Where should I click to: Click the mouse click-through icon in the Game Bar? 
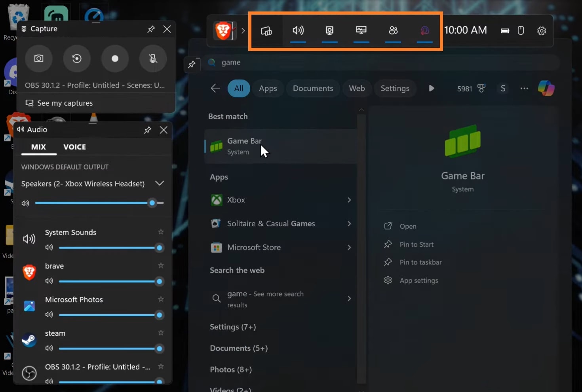tap(521, 30)
